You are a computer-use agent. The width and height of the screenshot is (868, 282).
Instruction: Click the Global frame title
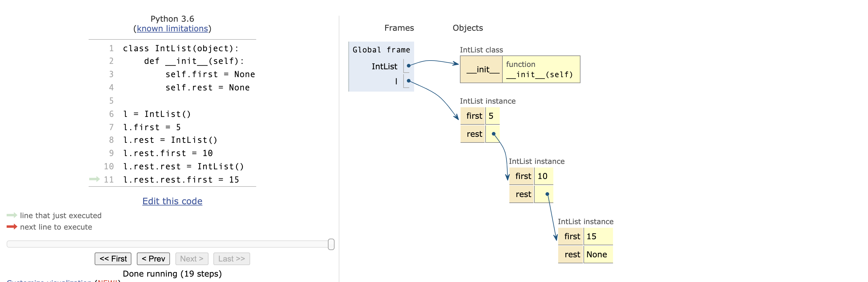coord(381,50)
